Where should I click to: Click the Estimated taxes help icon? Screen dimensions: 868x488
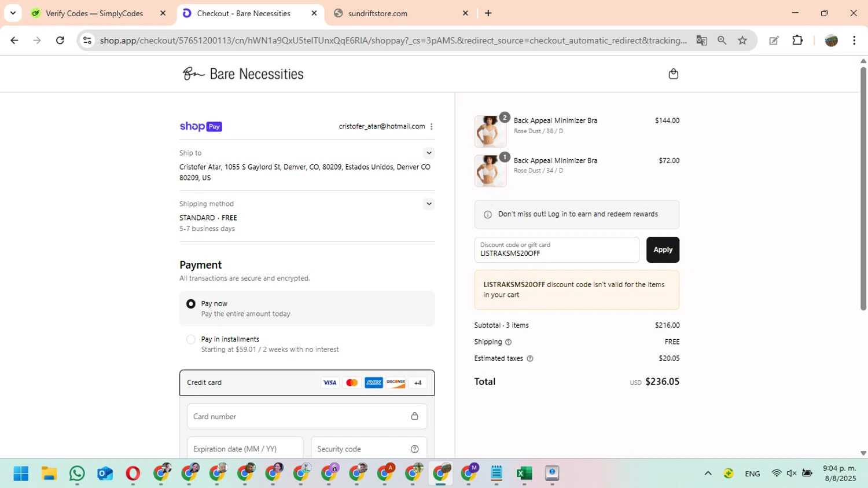530,359
